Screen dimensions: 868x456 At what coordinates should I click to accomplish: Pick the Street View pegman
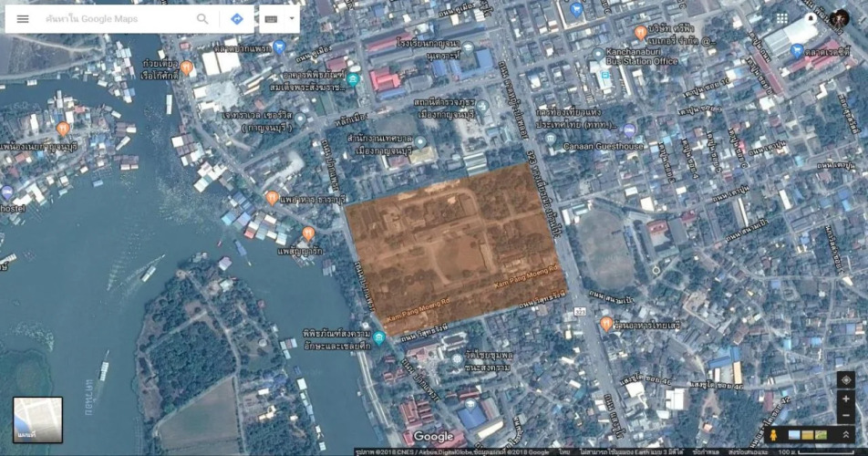coord(775,434)
